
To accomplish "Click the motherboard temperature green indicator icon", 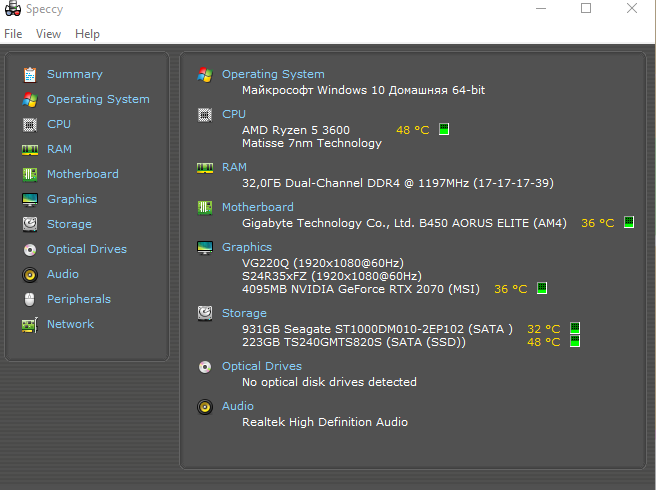I will (629, 222).
